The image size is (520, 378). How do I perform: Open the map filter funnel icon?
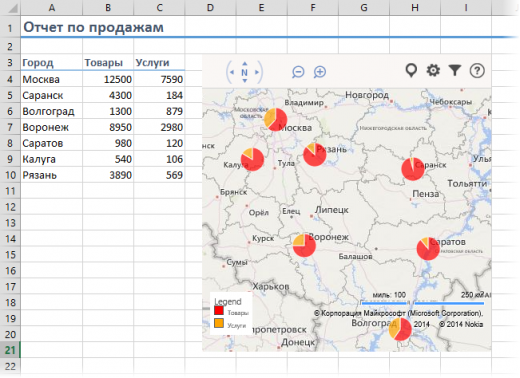pos(455,70)
